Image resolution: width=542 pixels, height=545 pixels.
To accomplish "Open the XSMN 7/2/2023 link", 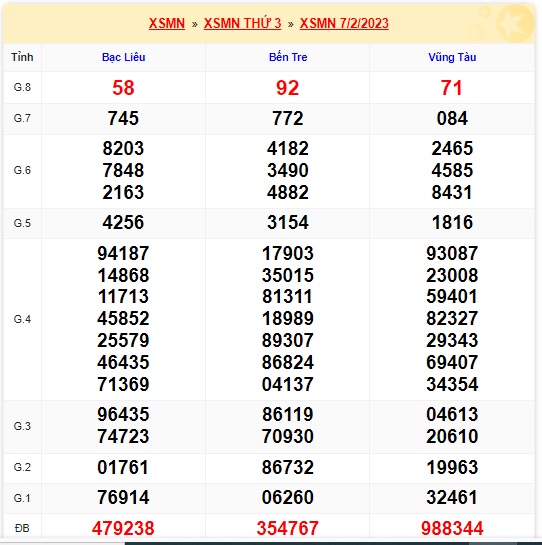I will (344, 23).
